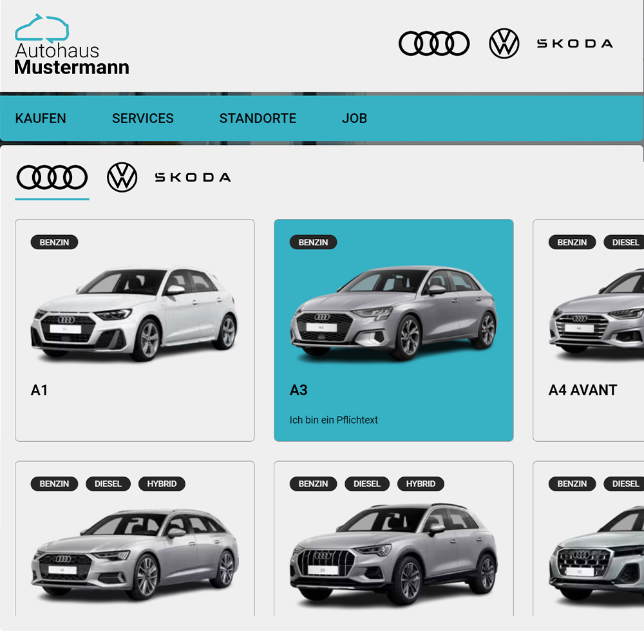644x644 pixels.
Task: Click the Audi Q3 SUV image
Action: click(393, 554)
